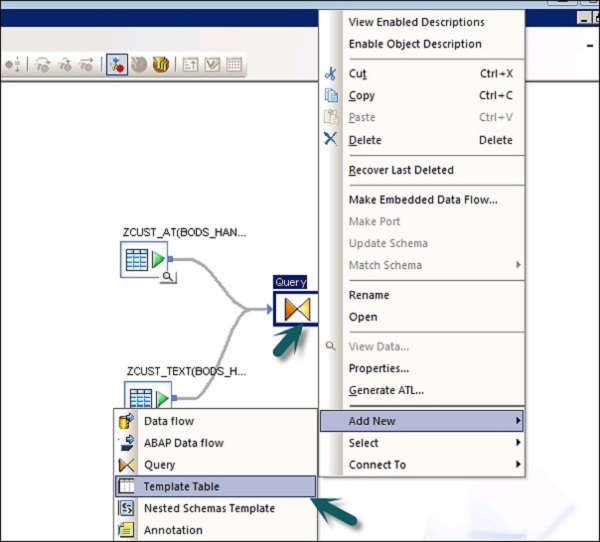
Task: Click the highlighted toolbar icon with red dot
Action: tap(116, 65)
